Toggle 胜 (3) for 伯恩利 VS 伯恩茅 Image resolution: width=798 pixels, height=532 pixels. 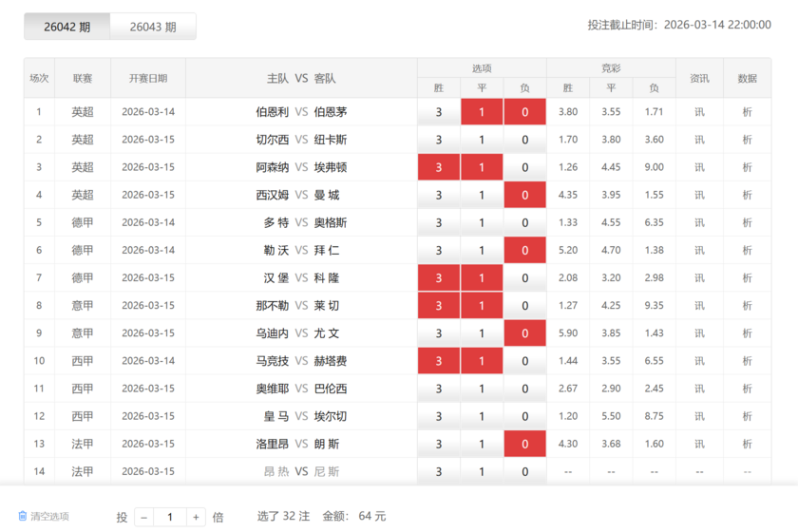[x=439, y=112]
